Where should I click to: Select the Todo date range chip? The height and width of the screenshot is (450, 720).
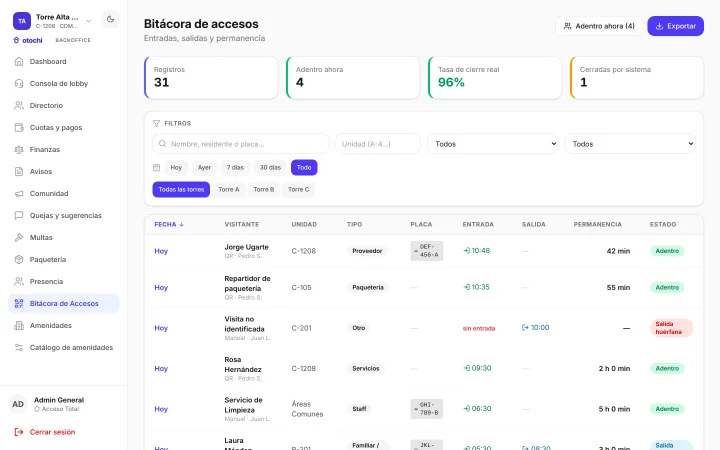click(304, 168)
